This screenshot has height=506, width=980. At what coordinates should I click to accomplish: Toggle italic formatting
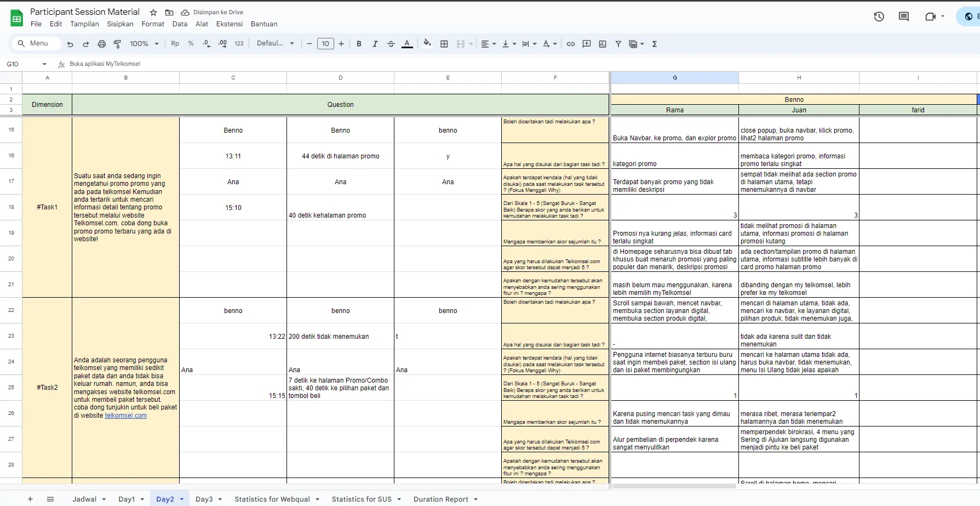click(x=375, y=44)
